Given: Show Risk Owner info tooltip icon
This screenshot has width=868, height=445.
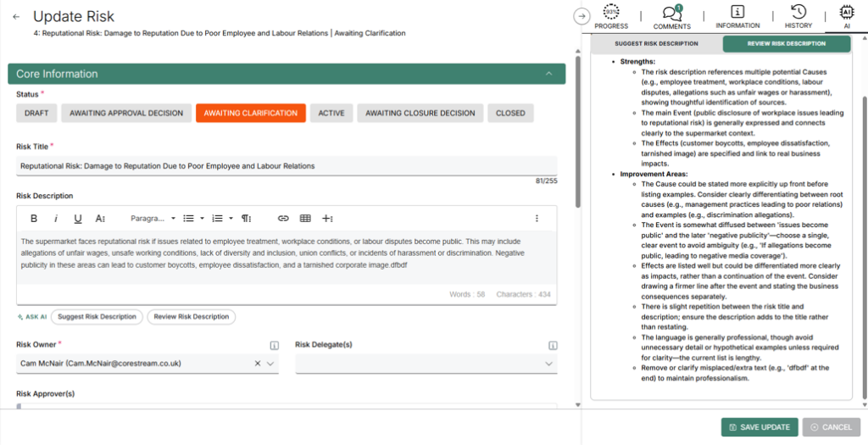Looking at the screenshot, I should tap(274, 345).
